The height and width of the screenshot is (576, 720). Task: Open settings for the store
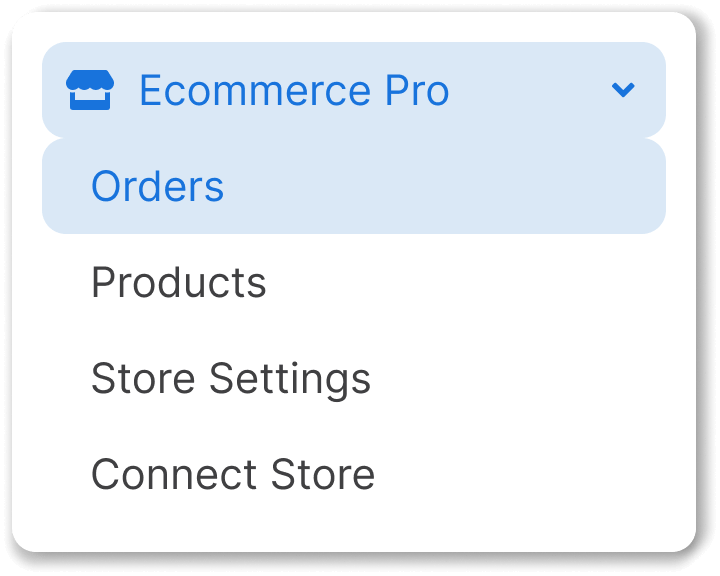tap(354, 378)
